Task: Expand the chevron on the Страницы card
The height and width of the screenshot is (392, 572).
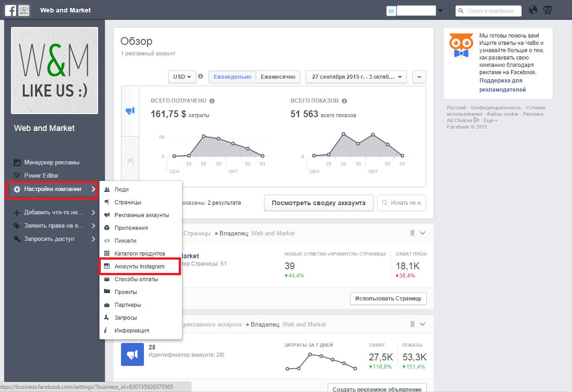Action: pos(423,233)
